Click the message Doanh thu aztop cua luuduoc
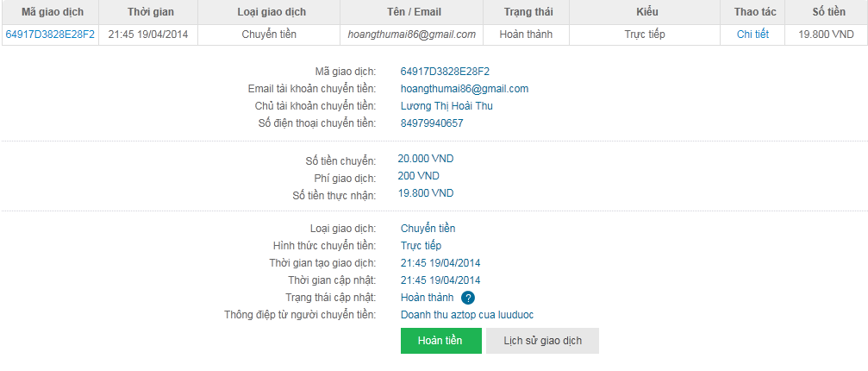Viewport: 868px width, 371px height. [x=472, y=315]
